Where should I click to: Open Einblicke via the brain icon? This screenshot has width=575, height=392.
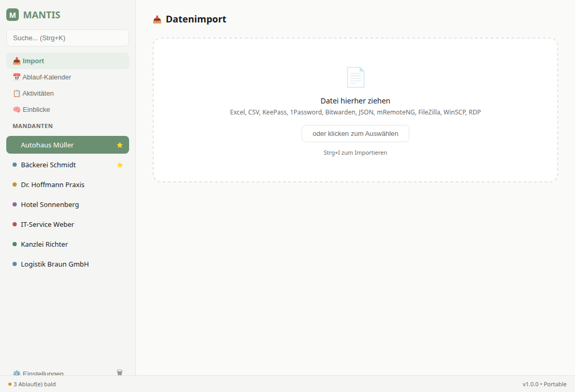coord(16,109)
